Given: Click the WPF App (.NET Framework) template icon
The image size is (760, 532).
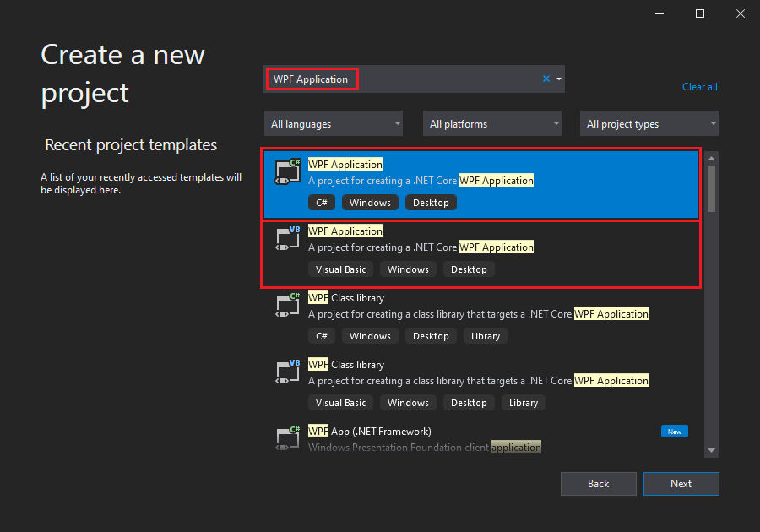Looking at the screenshot, I should tap(287, 437).
